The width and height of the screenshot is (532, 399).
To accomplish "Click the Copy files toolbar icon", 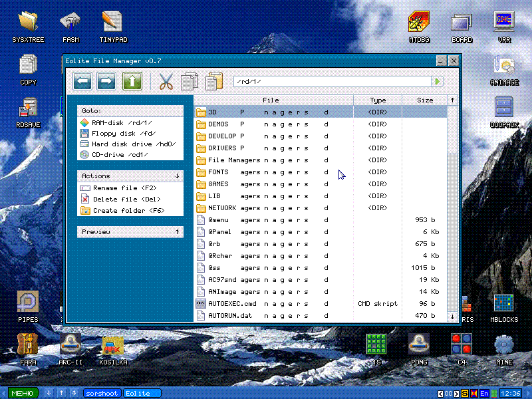I will (190, 81).
